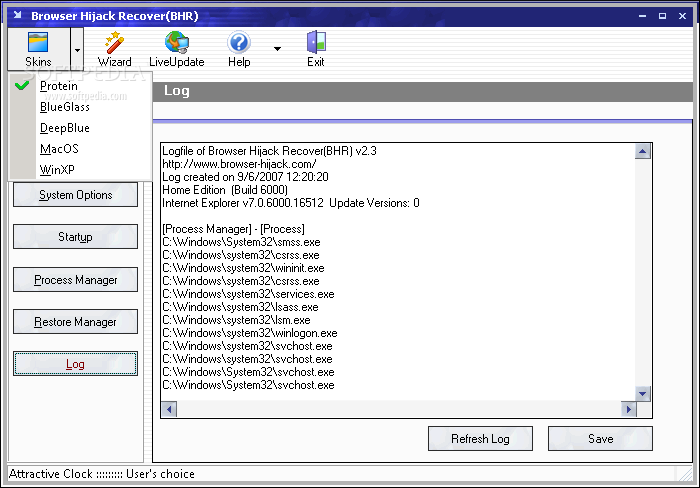The height and width of the screenshot is (488, 700).
Task: Open Process Manager
Action: coord(75,279)
